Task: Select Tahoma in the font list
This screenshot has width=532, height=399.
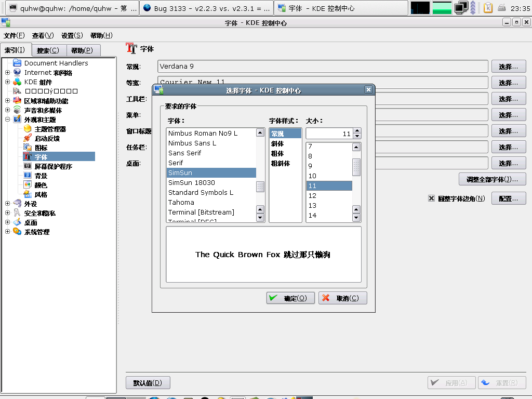Action: (x=181, y=203)
